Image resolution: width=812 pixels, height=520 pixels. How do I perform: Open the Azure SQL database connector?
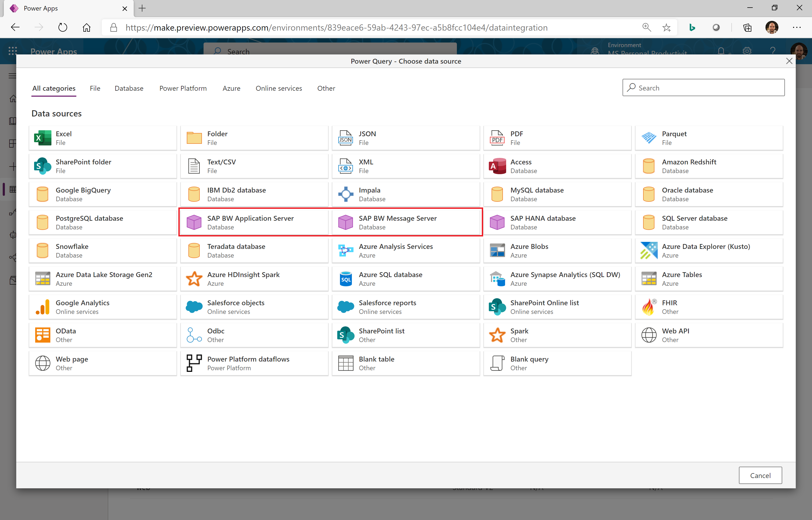(x=405, y=279)
